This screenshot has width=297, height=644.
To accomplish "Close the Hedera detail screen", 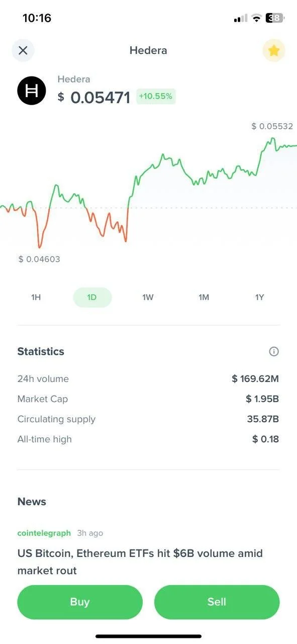I will pyautogui.click(x=23, y=50).
